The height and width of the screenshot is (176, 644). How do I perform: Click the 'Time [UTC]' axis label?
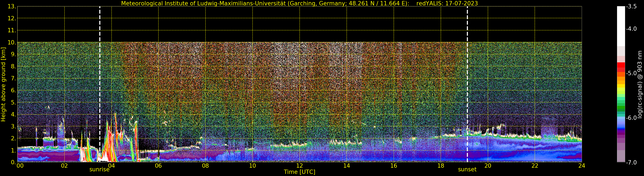[x=299, y=172]
